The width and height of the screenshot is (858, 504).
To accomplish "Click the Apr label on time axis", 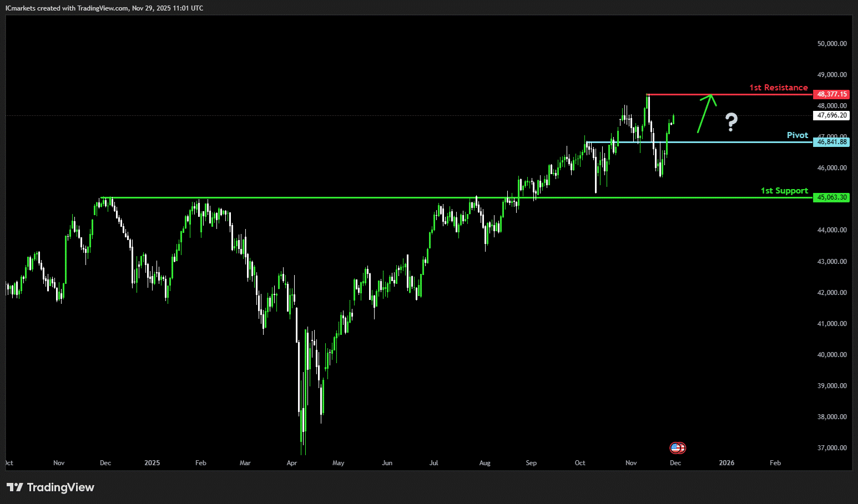I will [x=292, y=463].
